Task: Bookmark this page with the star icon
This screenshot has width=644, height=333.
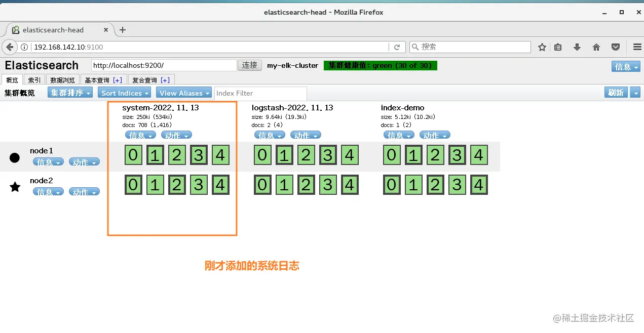Action: coord(542,47)
